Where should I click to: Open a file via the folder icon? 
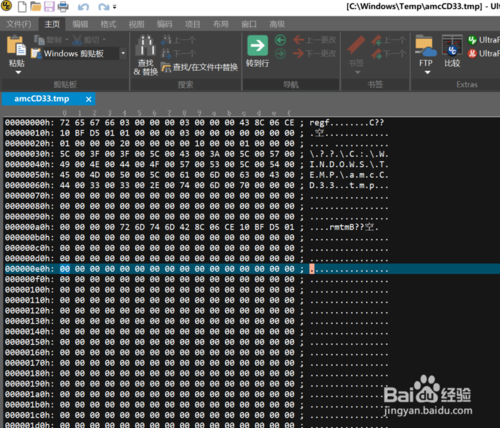click(35, 6)
